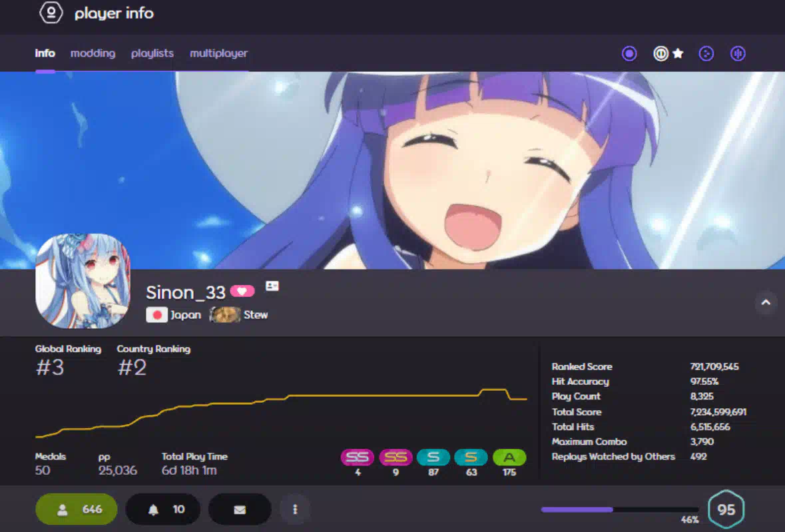The height and width of the screenshot is (532, 785).
Task: Open the multiplayer tab
Action: [219, 53]
